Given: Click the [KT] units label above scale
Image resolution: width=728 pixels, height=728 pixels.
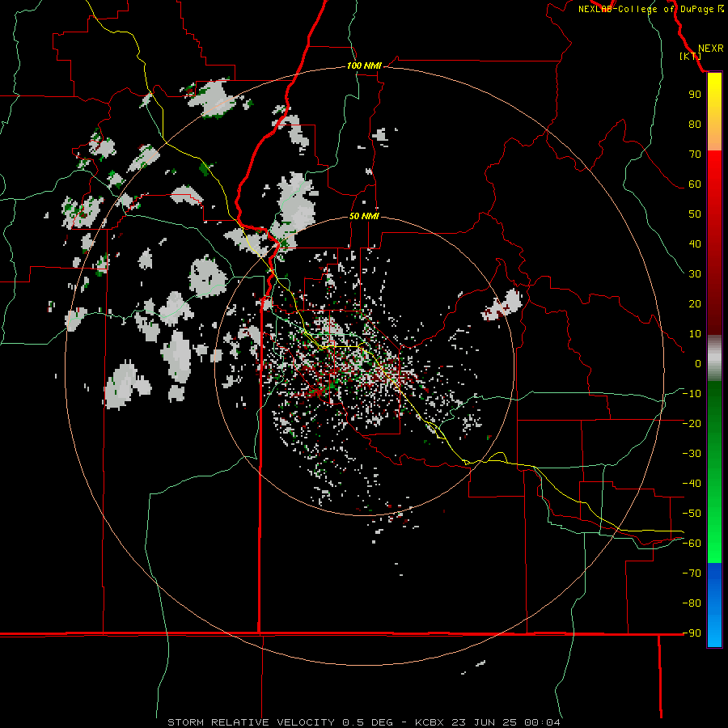Looking at the screenshot, I should click(x=691, y=56).
